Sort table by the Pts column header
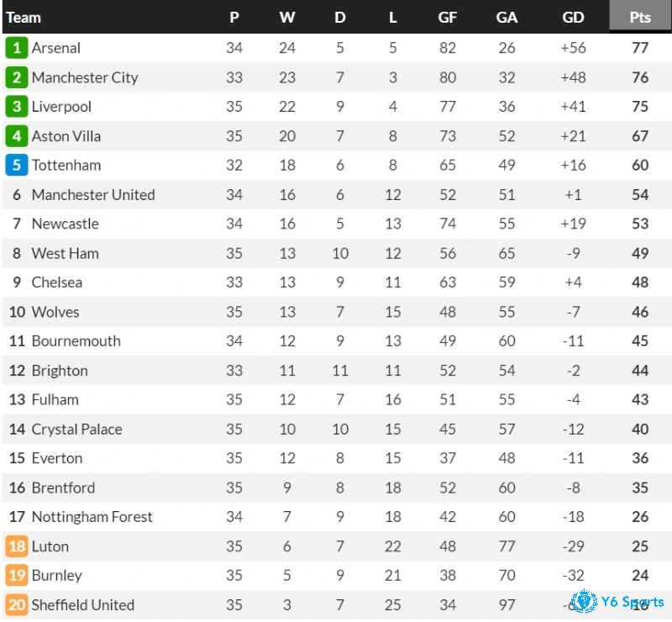 click(x=640, y=17)
